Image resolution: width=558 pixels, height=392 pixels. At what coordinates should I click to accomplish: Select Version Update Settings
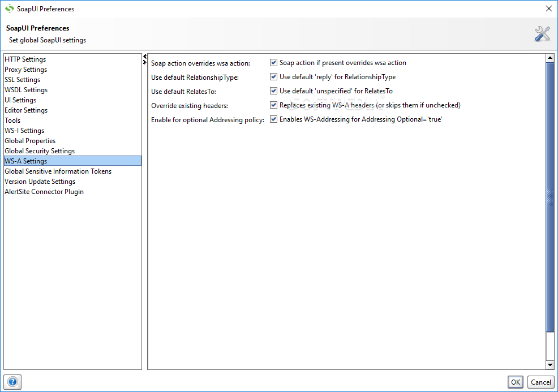pos(72,182)
